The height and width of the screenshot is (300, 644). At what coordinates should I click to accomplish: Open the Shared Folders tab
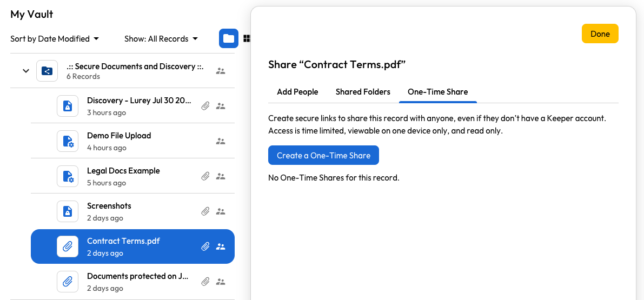[363, 92]
